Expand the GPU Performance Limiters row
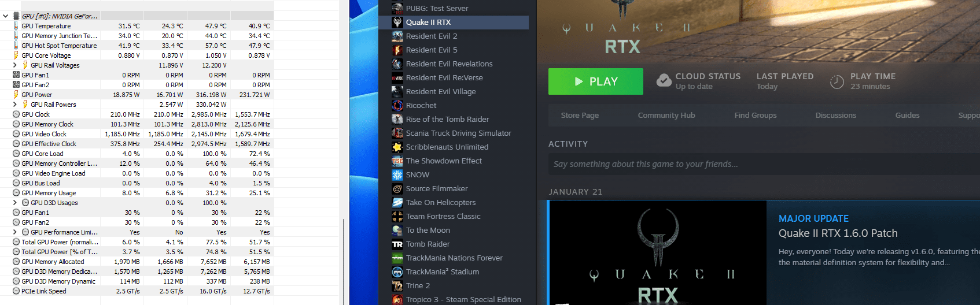This screenshot has height=305, width=980. tap(15, 232)
